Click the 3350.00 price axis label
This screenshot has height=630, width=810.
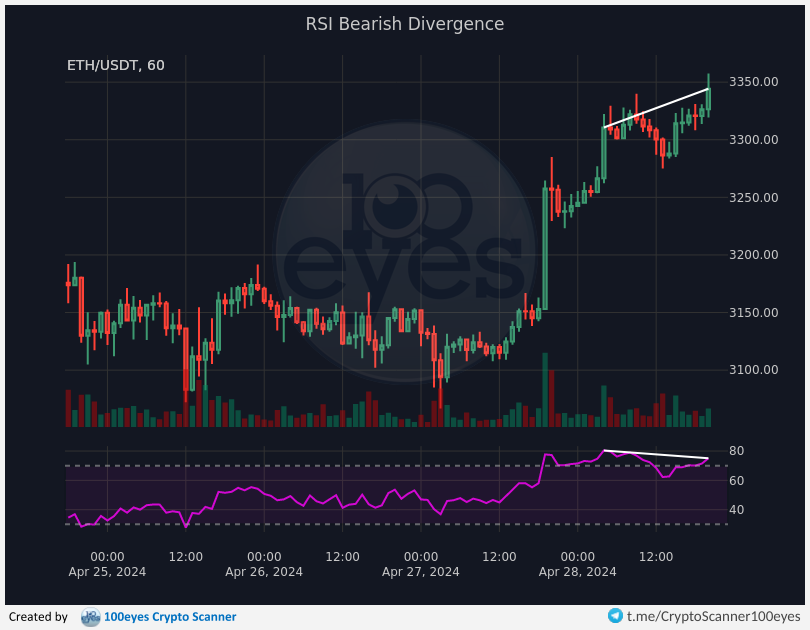click(756, 82)
